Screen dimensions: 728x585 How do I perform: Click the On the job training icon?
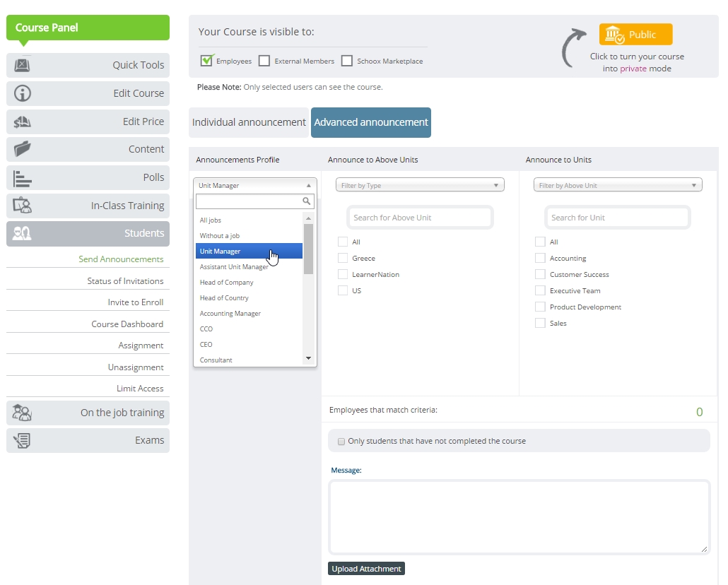pos(22,413)
